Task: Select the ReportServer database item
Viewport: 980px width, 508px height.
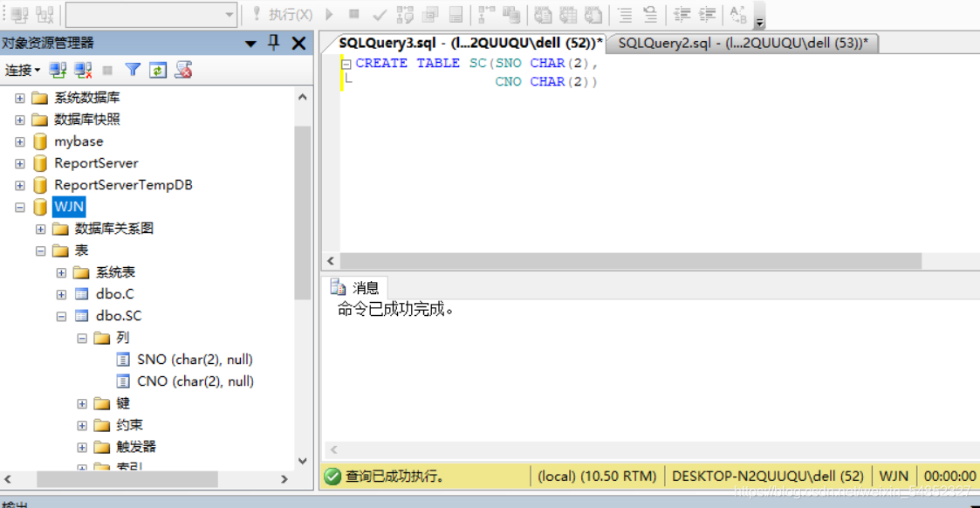Action: [96, 163]
